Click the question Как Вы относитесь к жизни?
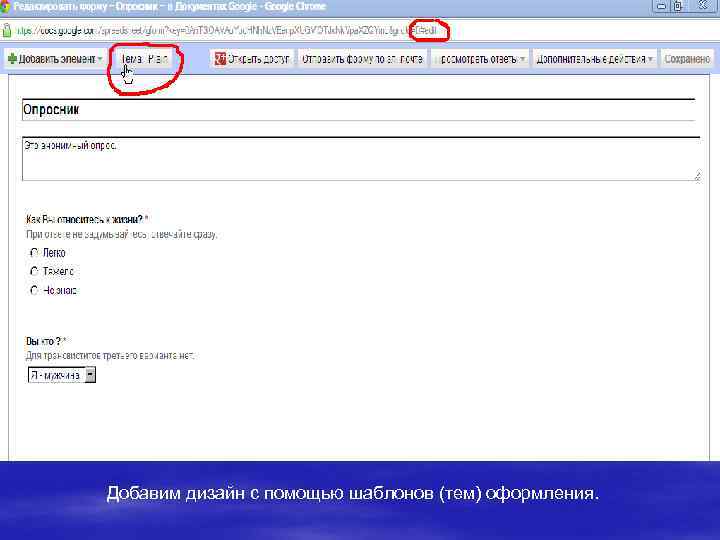Image resolution: width=720 pixels, height=540 pixels. pos(84,219)
